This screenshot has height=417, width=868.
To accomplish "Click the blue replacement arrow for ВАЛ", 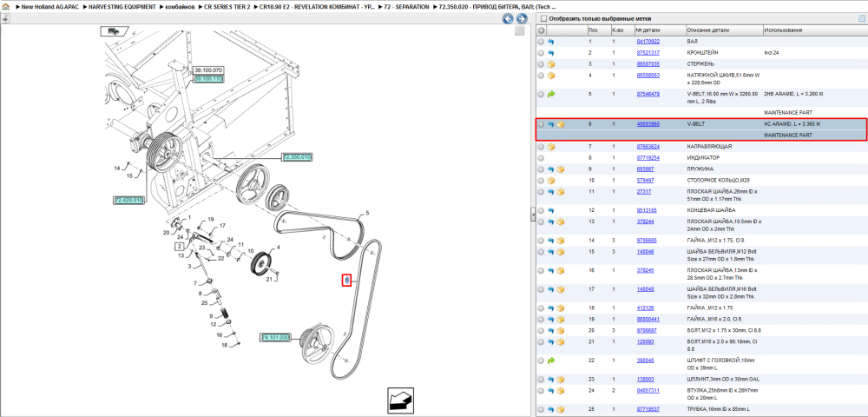I will (551, 42).
